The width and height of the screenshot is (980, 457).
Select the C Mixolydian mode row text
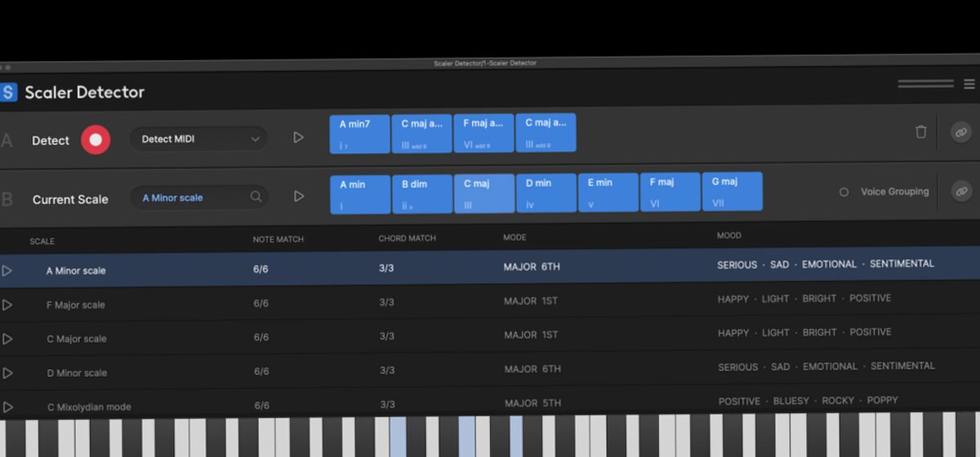click(x=89, y=407)
